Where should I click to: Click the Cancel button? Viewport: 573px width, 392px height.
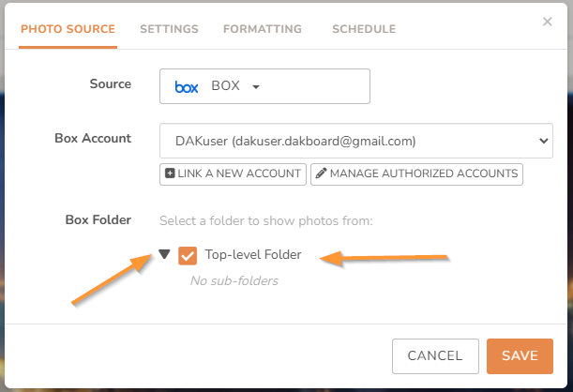point(435,355)
